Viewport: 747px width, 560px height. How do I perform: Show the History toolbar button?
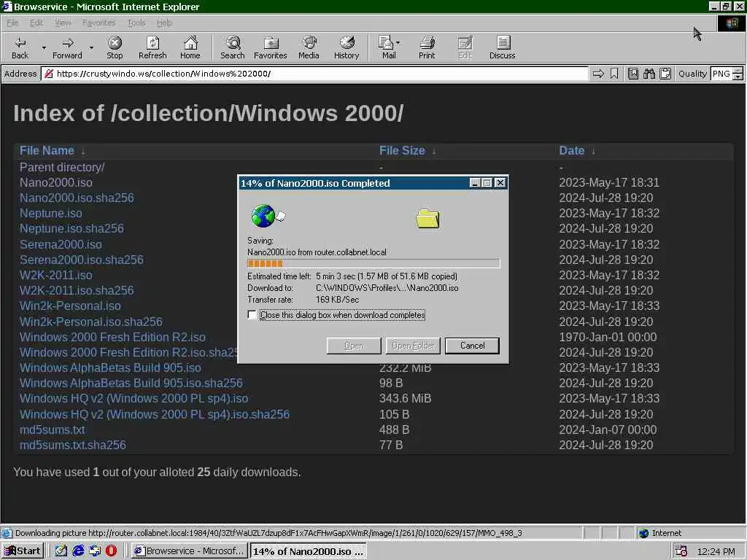coord(347,47)
